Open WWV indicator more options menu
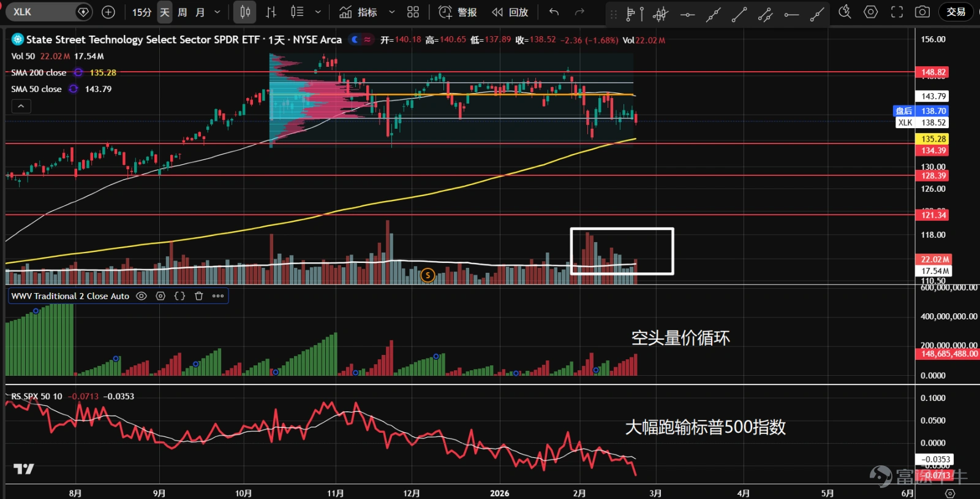 point(218,296)
